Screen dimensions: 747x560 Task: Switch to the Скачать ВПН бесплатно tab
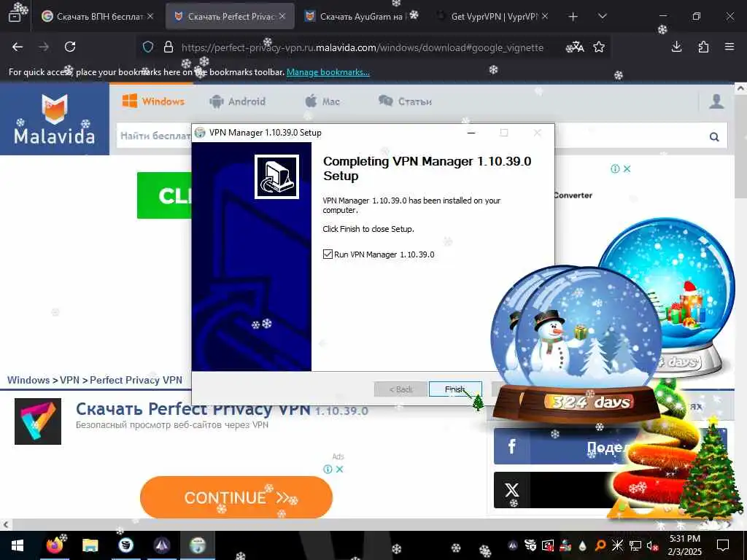pyautogui.click(x=98, y=16)
